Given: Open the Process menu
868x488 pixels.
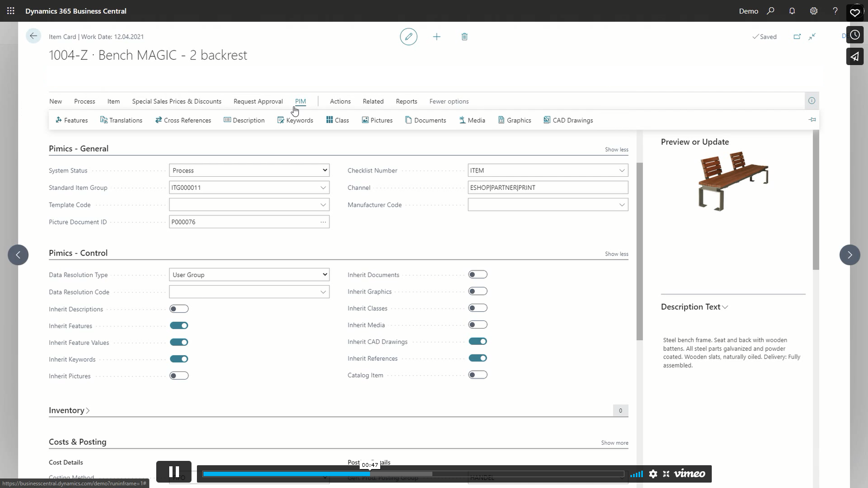Looking at the screenshot, I should 85,101.
